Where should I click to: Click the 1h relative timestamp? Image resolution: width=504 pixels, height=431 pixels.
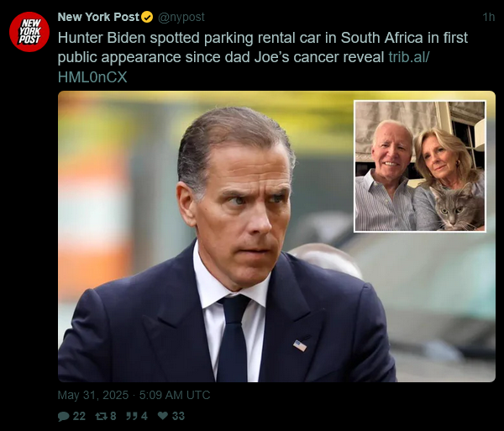[x=489, y=17]
